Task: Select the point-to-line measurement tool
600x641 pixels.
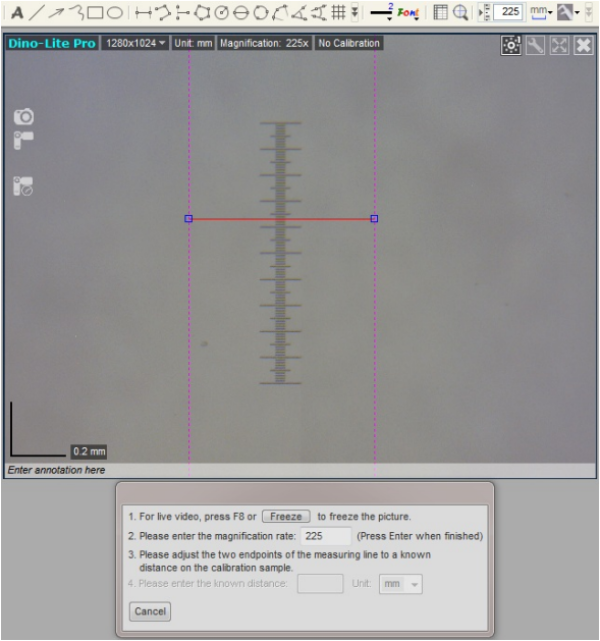Action: [x=182, y=13]
